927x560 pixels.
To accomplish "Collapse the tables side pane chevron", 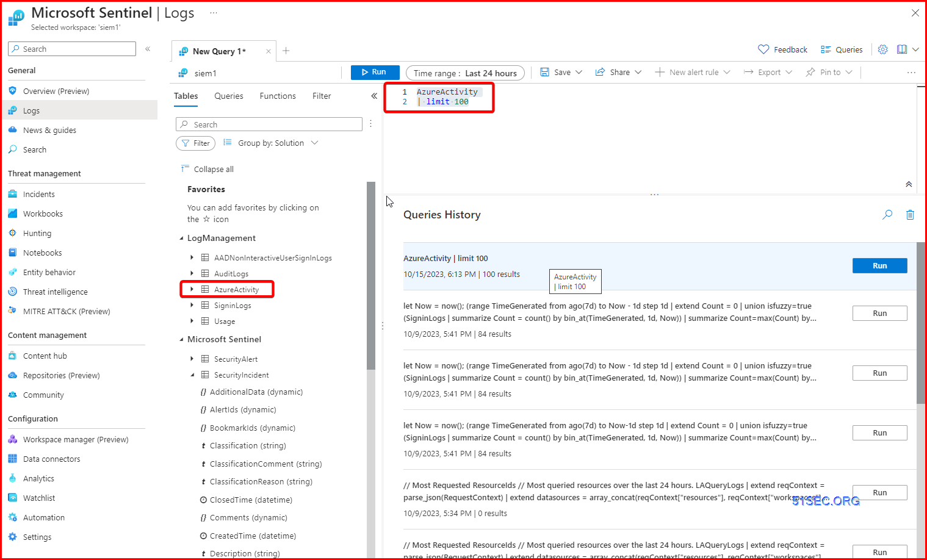I will pos(374,96).
